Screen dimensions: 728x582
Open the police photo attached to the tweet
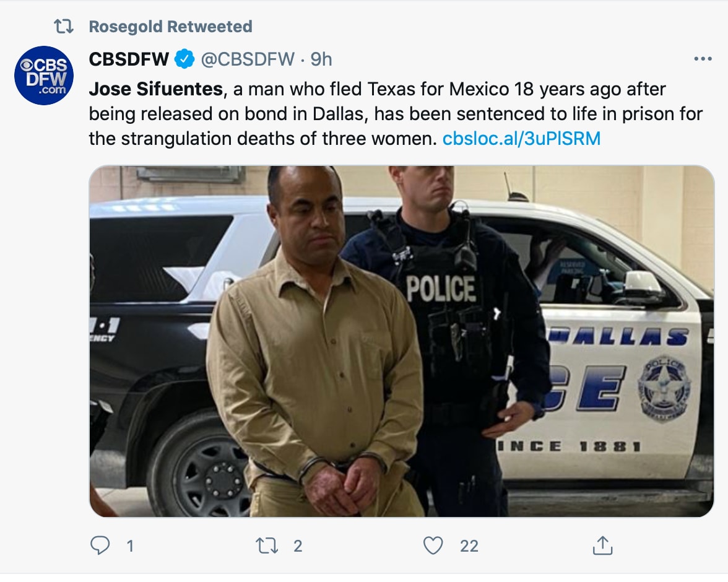401,341
